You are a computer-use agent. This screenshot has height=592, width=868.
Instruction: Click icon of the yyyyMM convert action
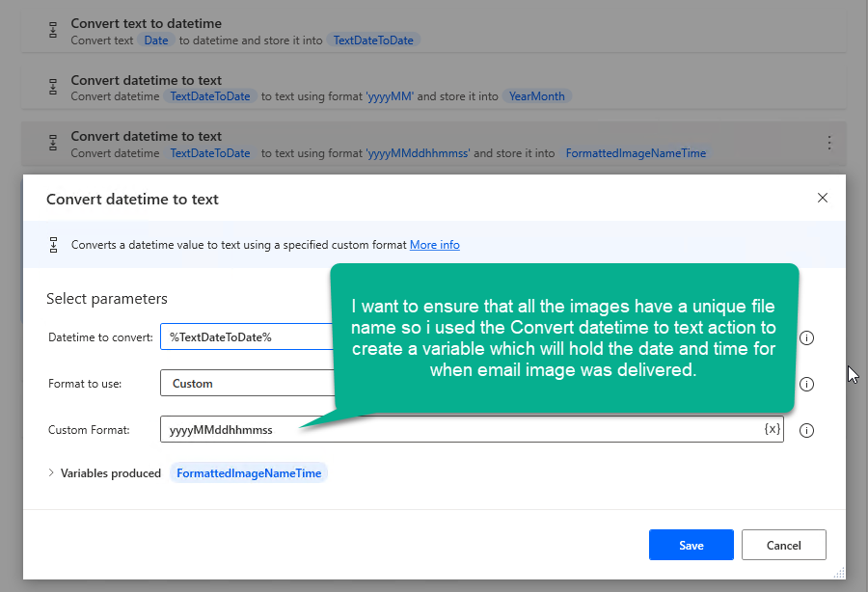(53, 87)
